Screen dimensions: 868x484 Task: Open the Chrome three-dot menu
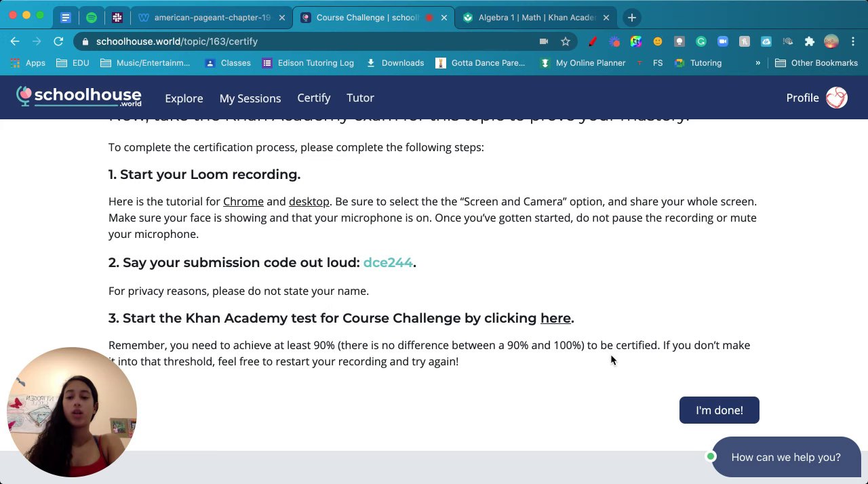(853, 42)
